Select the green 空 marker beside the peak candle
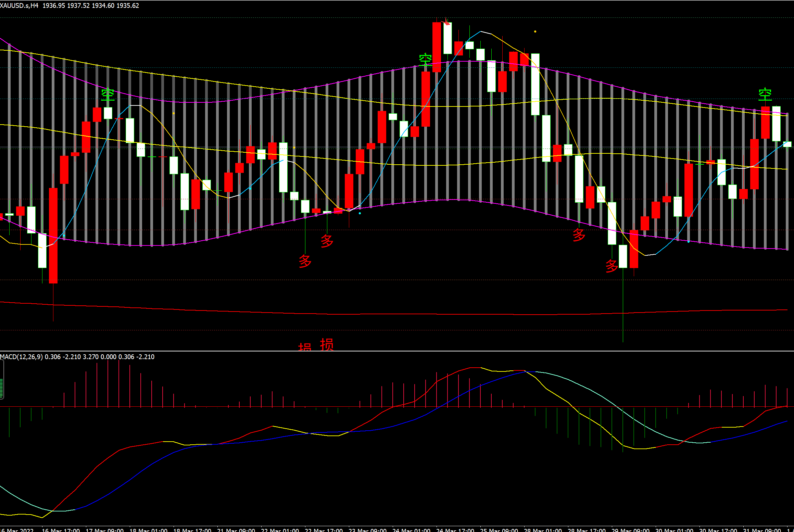Image resolution: width=794 pixels, height=532 pixels. (426, 60)
